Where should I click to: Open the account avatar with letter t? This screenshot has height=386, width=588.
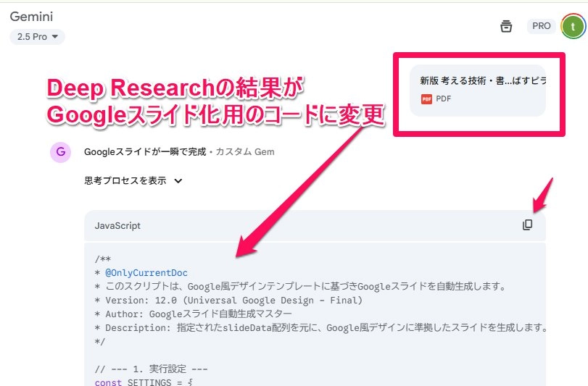pyautogui.click(x=572, y=27)
